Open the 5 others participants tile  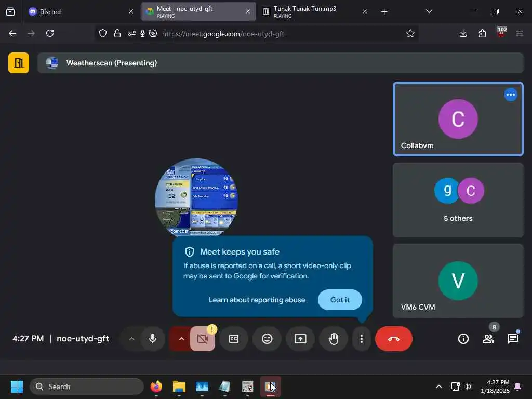(458, 200)
